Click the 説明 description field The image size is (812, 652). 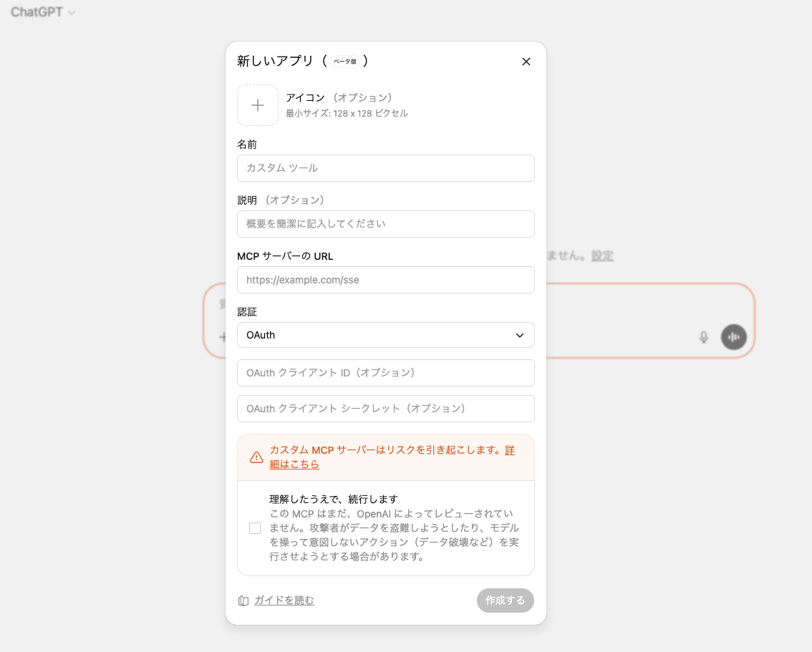386,224
